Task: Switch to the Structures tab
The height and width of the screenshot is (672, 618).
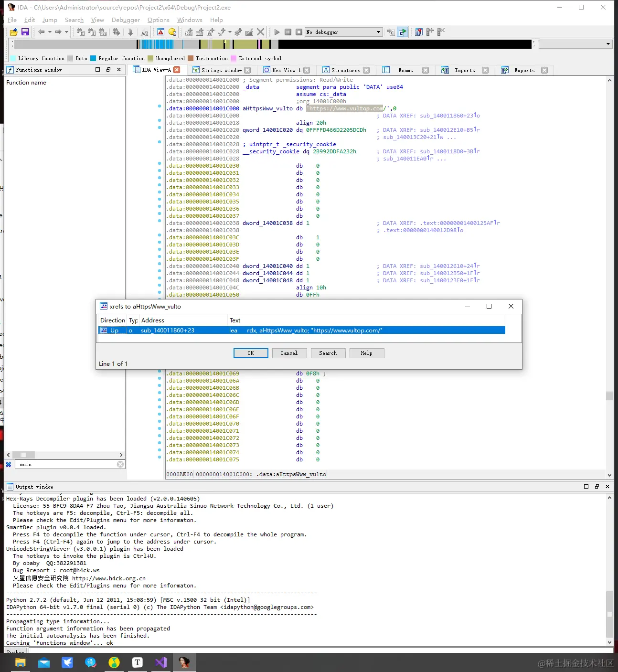Action: click(x=346, y=70)
